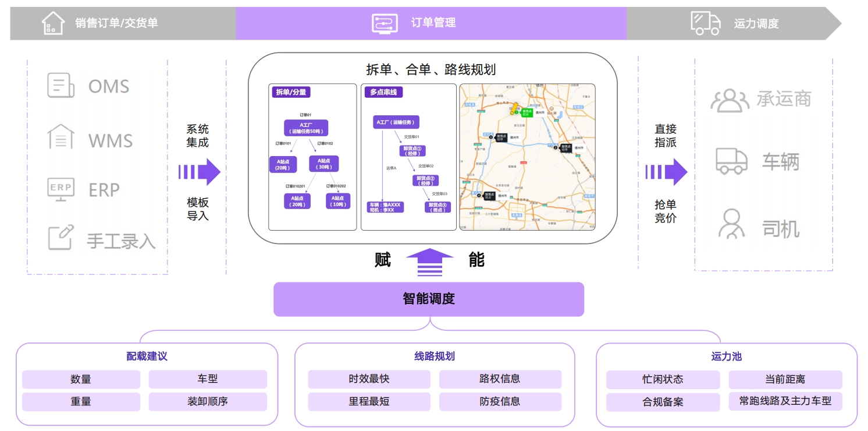Switch to the 订单管理 header tab
This screenshot has height=431, width=868.
[x=431, y=23]
